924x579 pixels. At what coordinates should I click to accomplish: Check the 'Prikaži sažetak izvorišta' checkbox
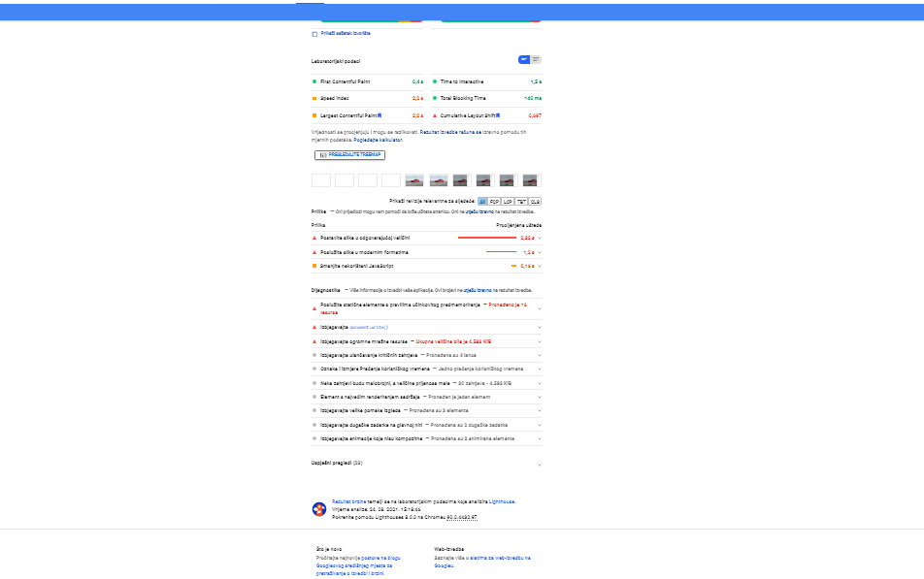314,34
